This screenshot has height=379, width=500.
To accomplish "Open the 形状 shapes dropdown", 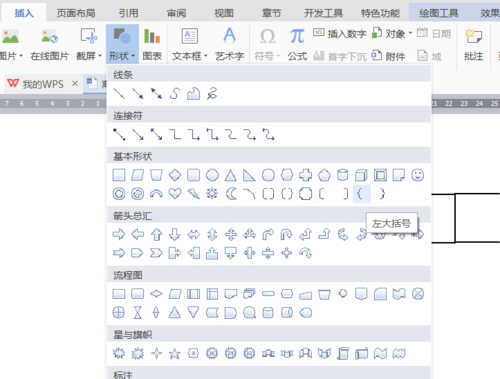I will (x=122, y=44).
